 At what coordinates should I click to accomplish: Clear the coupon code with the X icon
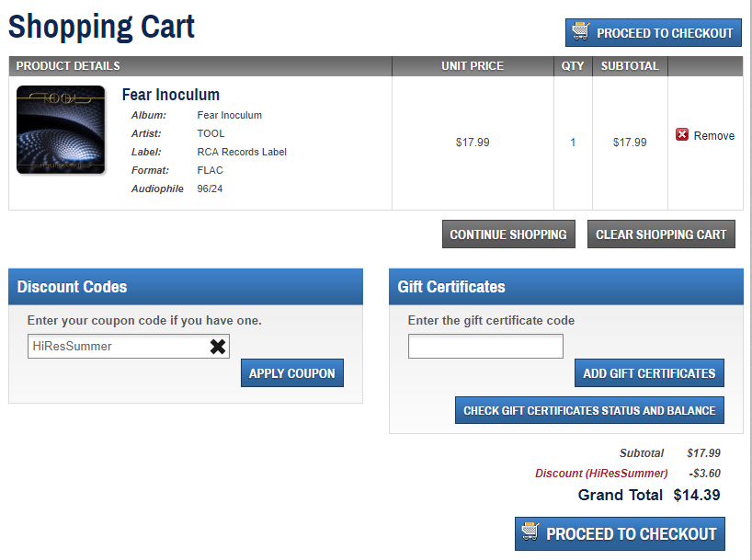[218, 346]
